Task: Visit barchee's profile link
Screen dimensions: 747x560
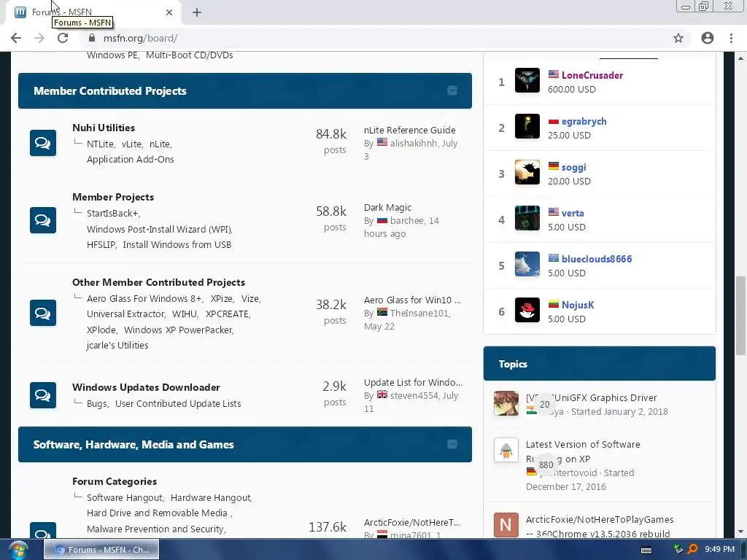Action: click(x=407, y=220)
